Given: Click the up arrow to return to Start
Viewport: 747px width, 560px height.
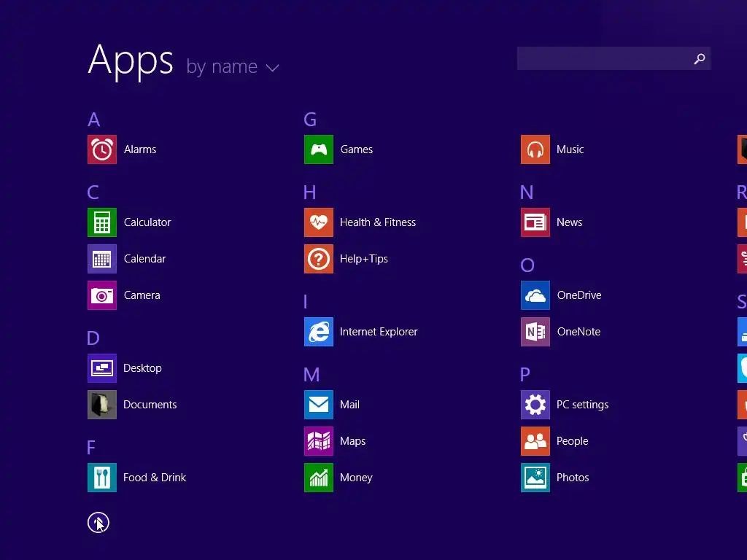Looking at the screenshot, I should click(98, 523).
